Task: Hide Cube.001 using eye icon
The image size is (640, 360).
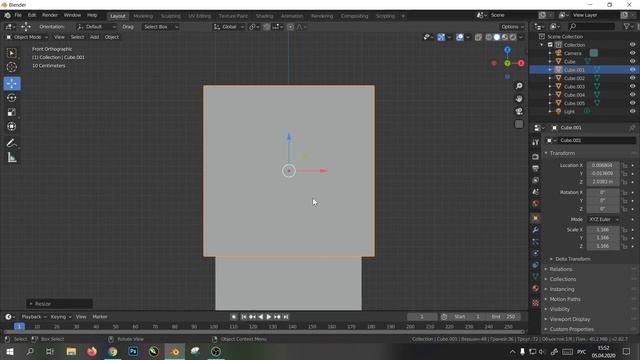Action: click(632, 70)
